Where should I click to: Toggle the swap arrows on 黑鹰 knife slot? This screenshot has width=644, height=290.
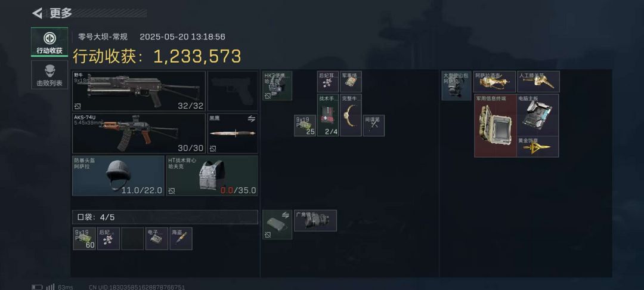252,119
